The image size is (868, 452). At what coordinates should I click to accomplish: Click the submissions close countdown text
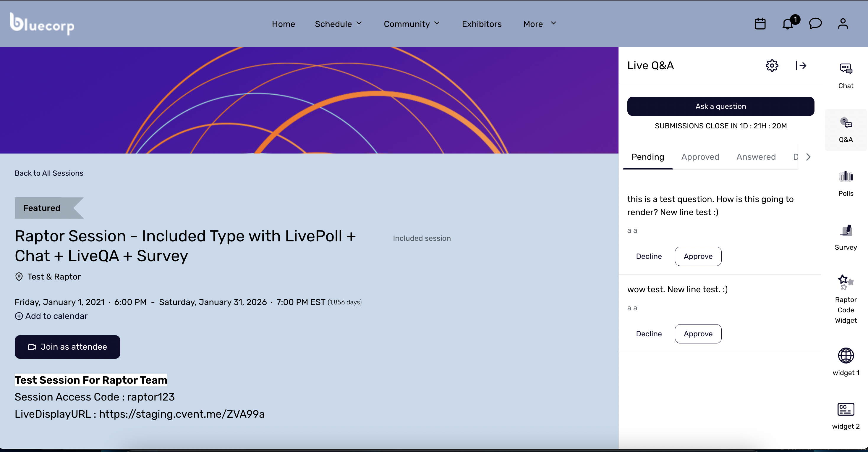(x=721, y=126)
